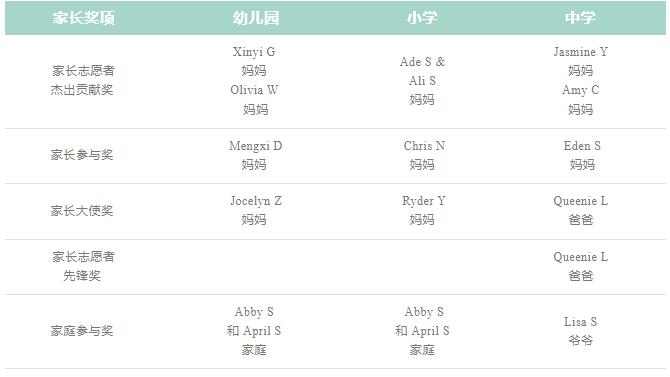Viewport: 670px width, 377px height.
Task: Select the Ryder Y cell
Action: [x=423, y=210]
